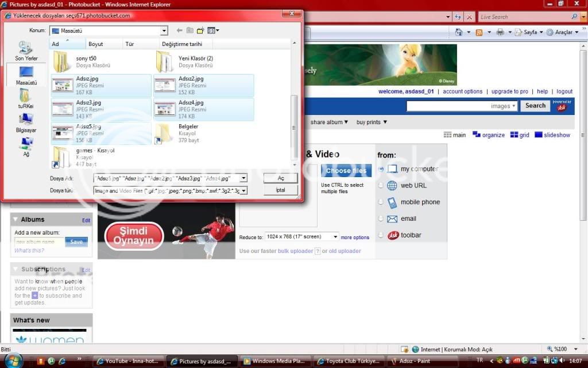
Task: Click the Bilgisayar icon in sidebar
Action: [26, 122]
